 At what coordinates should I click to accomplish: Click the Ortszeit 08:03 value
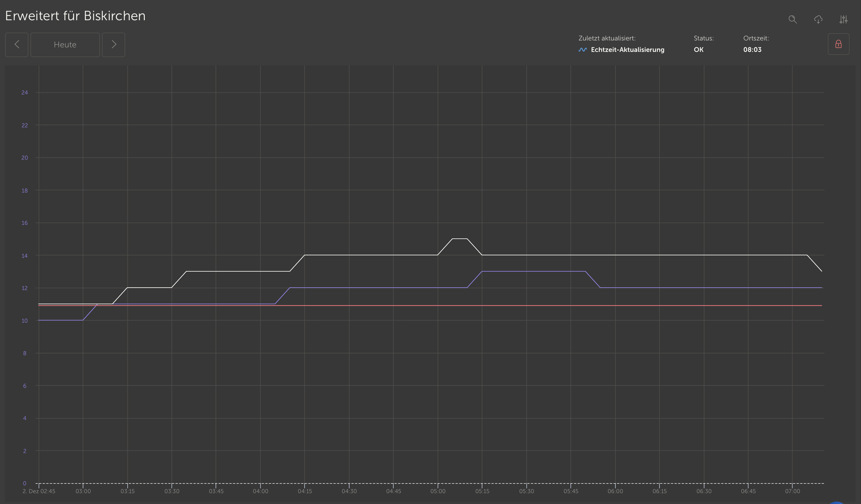click(752, 50)
